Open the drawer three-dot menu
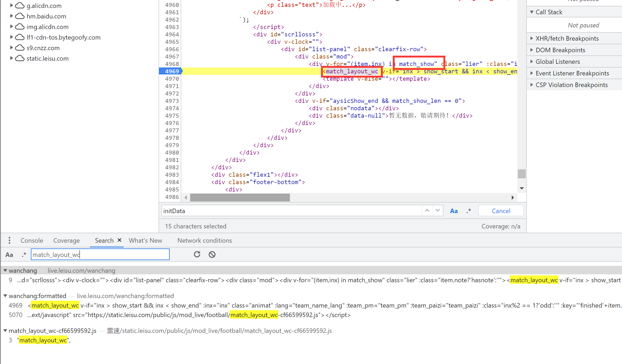The image size is (622, 364). (9, 240)
